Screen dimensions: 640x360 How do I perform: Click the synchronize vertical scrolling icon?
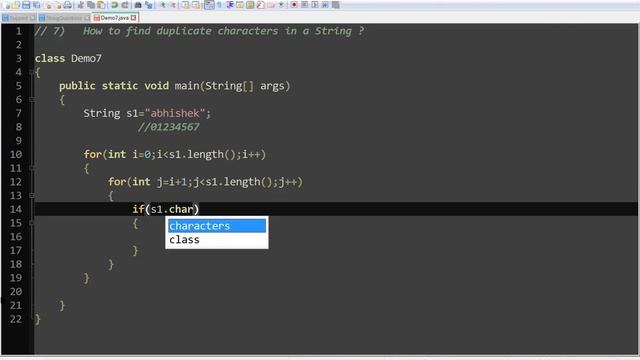pyautogui.click(x=186, y=5)
